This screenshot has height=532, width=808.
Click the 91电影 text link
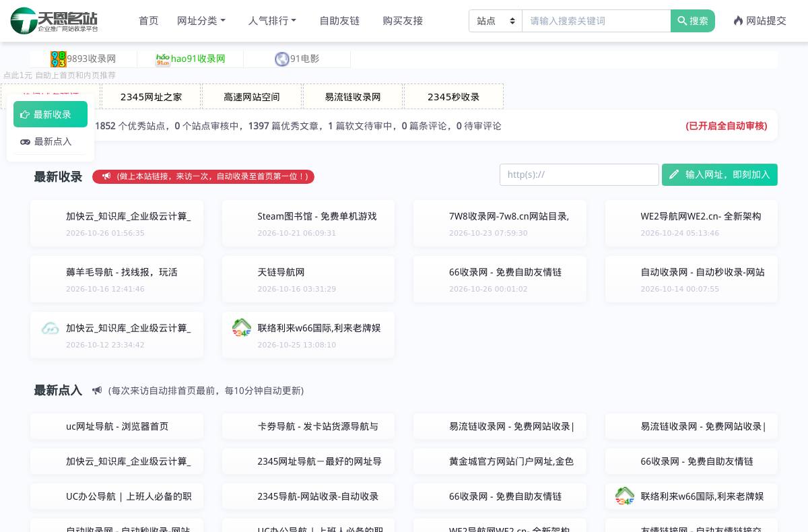point(305,59)
